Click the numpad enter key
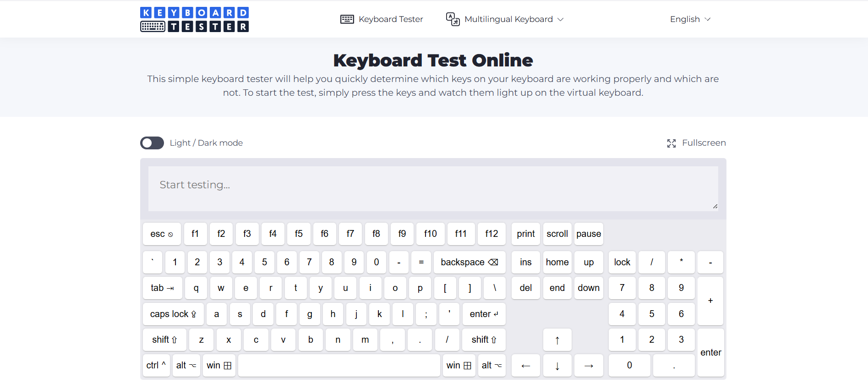Image resolution: width=868 pixels, height=389 pixels. [x=710, y=352]
